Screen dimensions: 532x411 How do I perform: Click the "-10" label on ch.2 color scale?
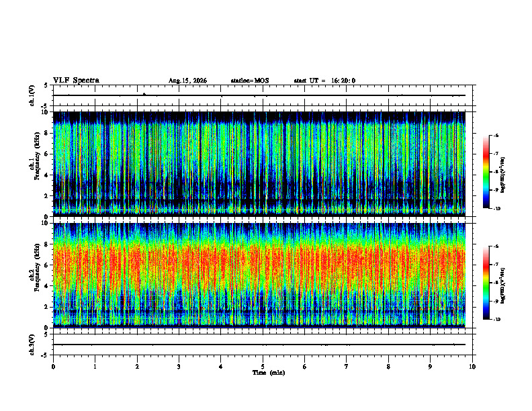click(496, 319)
